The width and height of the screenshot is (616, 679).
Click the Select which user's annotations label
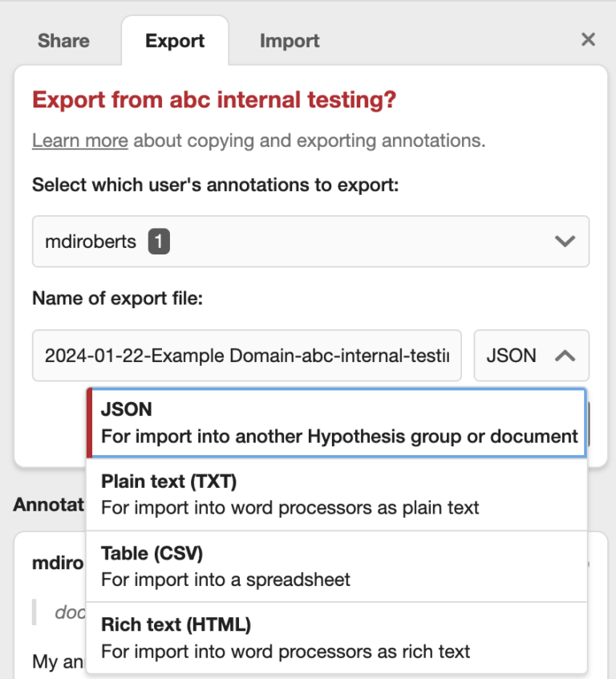(x=215, y=185)
